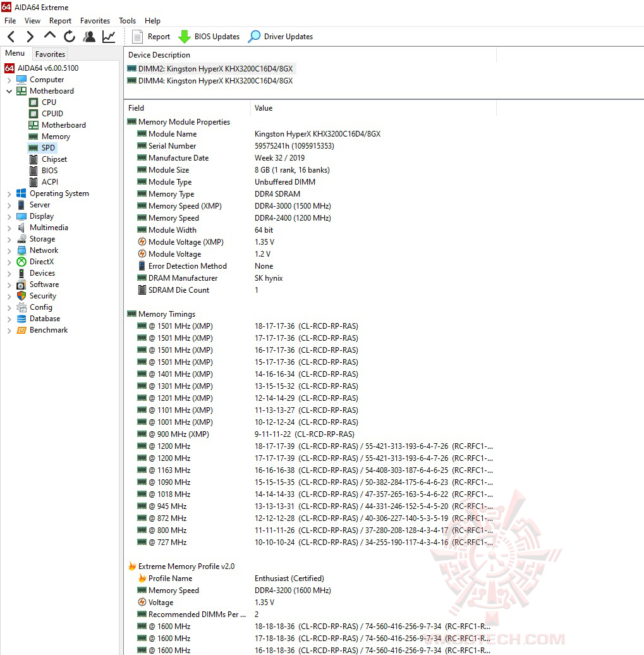This screenshot has width=644, height=655.
Task: Click the Software icon in tree
Action: 21,285
